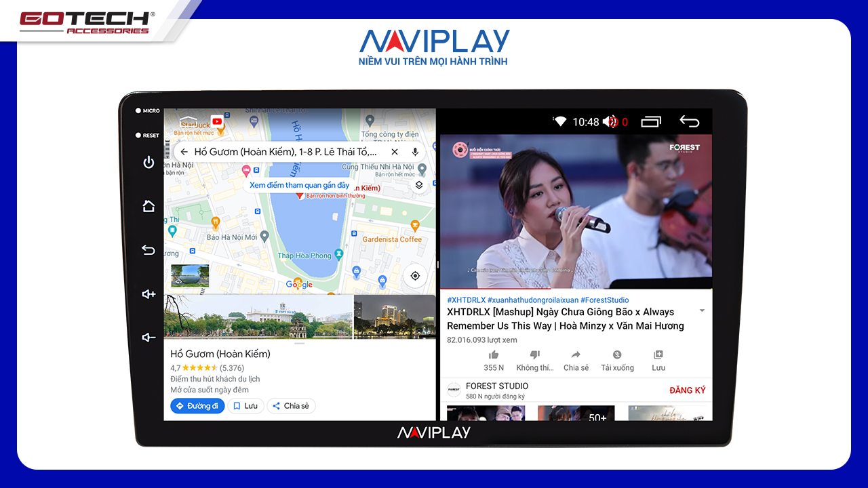Tap the #ForestStudio hashtag link
The height and width of the screenshot is (488, 868).
point(604,300)
